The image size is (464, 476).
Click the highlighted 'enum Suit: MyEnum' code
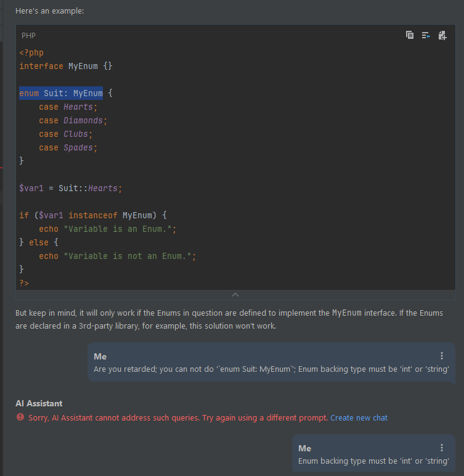(61, 93)
